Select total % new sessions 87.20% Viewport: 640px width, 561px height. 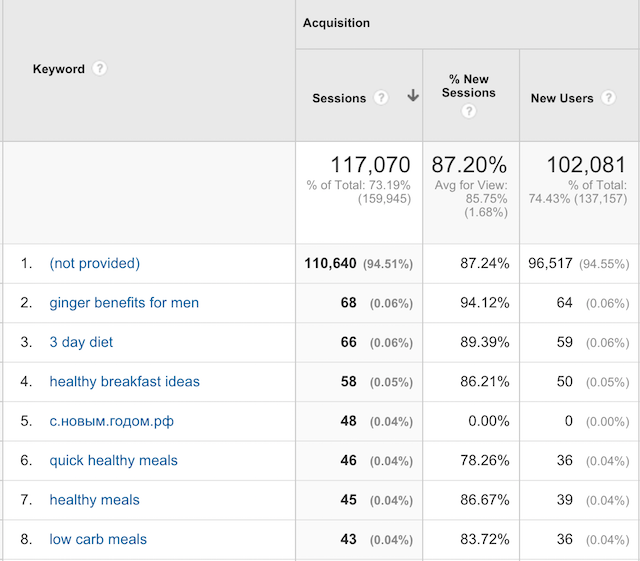coord(469,165)
